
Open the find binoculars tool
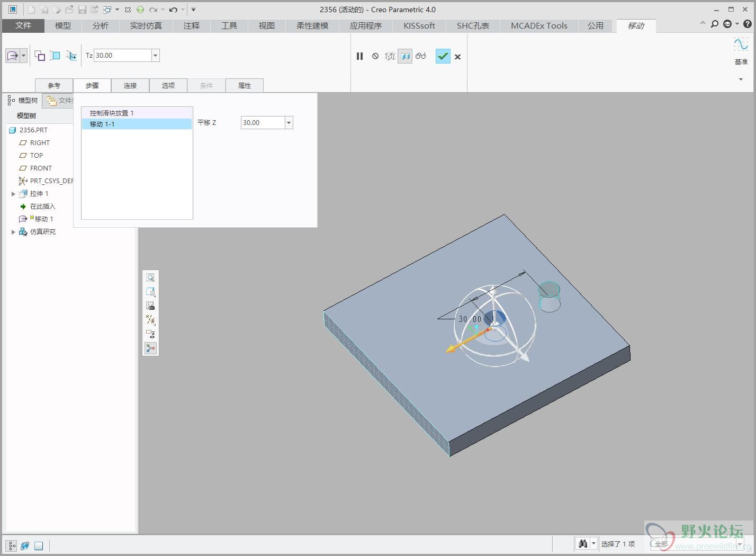pyautogui.click(x=583, y=544)
